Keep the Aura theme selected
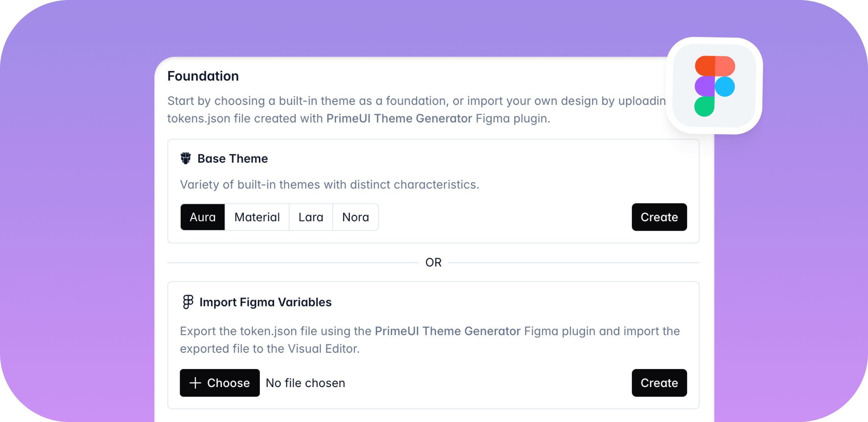The image size is (868, 422). pos(202,217)
